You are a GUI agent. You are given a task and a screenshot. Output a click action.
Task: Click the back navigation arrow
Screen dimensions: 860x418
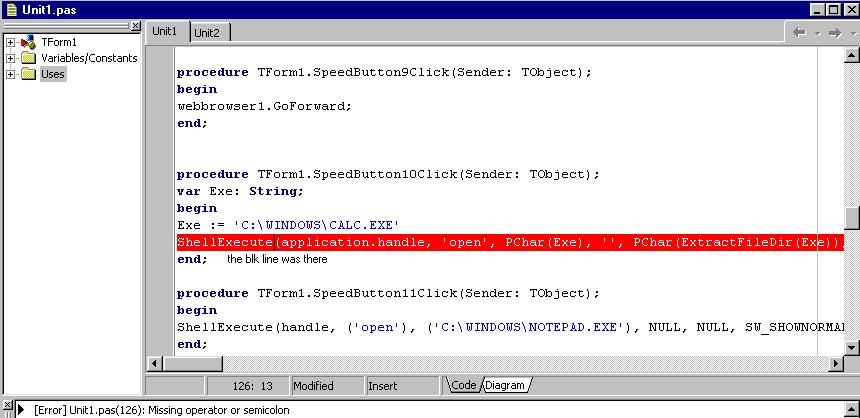point(799,33)
